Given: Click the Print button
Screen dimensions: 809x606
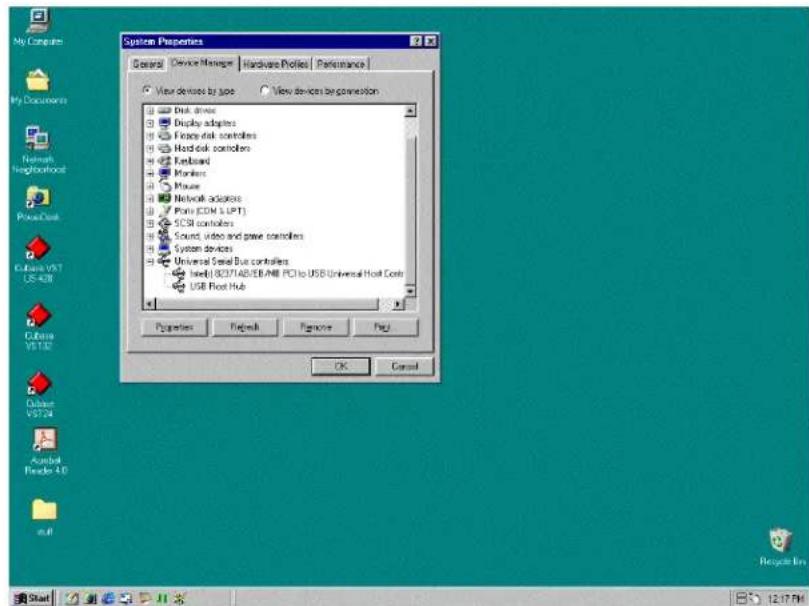Looking at the screenshot, I should pyautogui.click(x=385, y=327).
